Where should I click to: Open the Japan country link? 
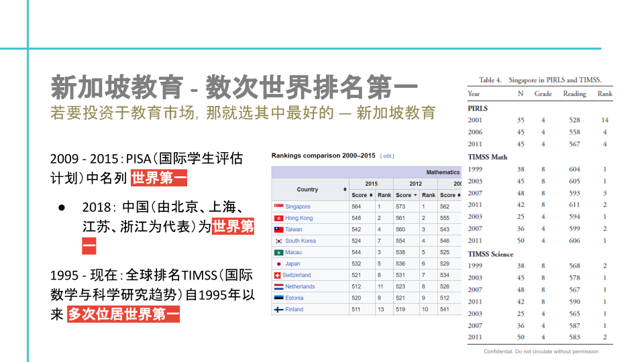coord(292,264)
